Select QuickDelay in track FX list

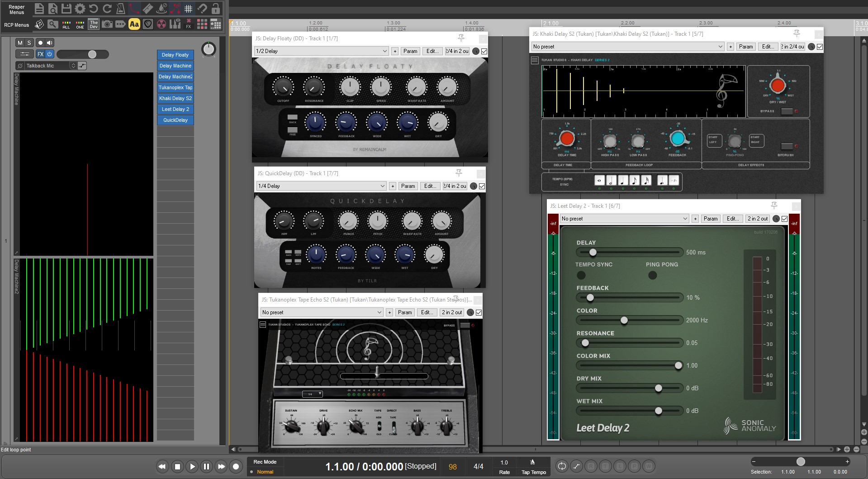[x=175, y=120]
